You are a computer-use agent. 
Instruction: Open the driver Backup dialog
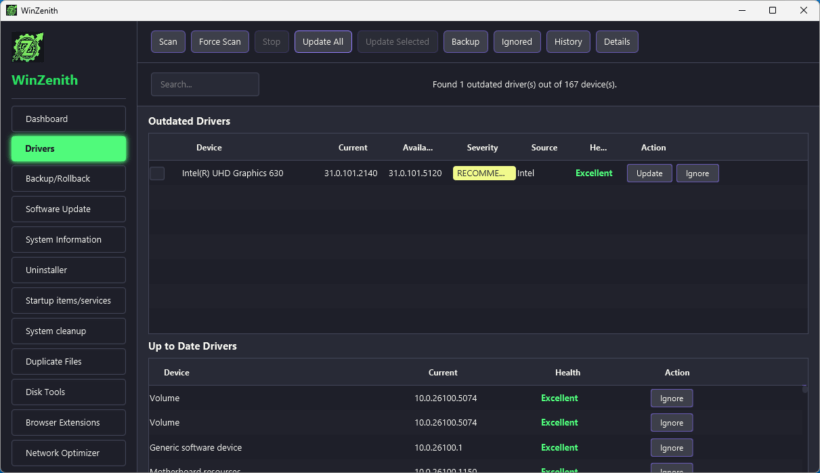(465, 42)
